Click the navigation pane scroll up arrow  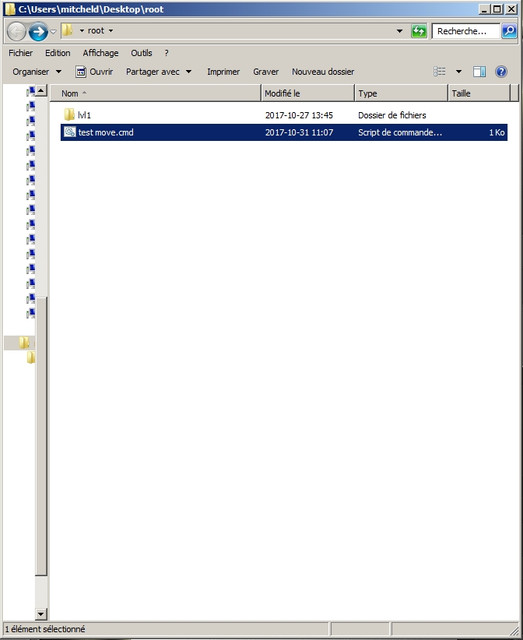[41, 90]
